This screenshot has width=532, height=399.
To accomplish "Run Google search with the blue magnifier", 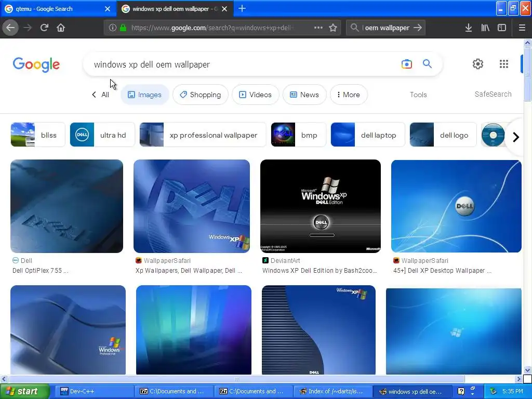I will point(427,64).
